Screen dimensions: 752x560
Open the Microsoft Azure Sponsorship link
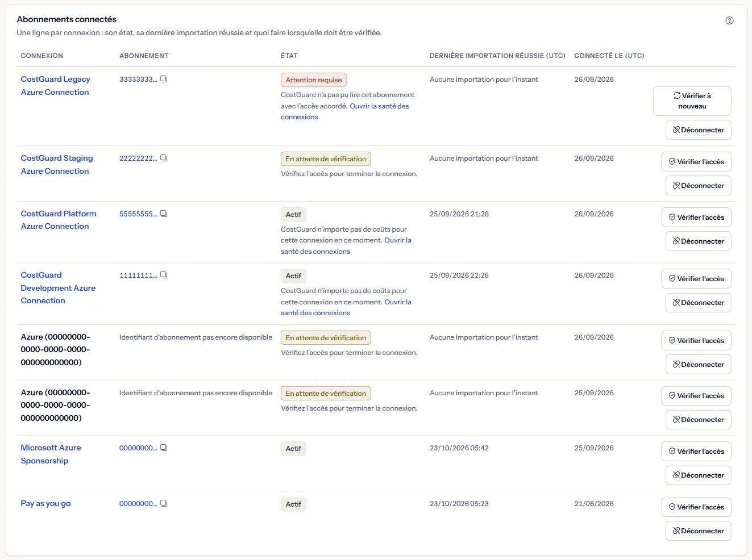pos(51,454)
